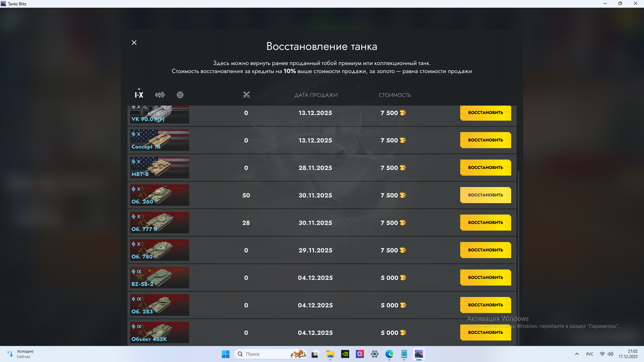Click gold coin icon in Об. 777 II row
644x362 pixels.
pos(403,222)
